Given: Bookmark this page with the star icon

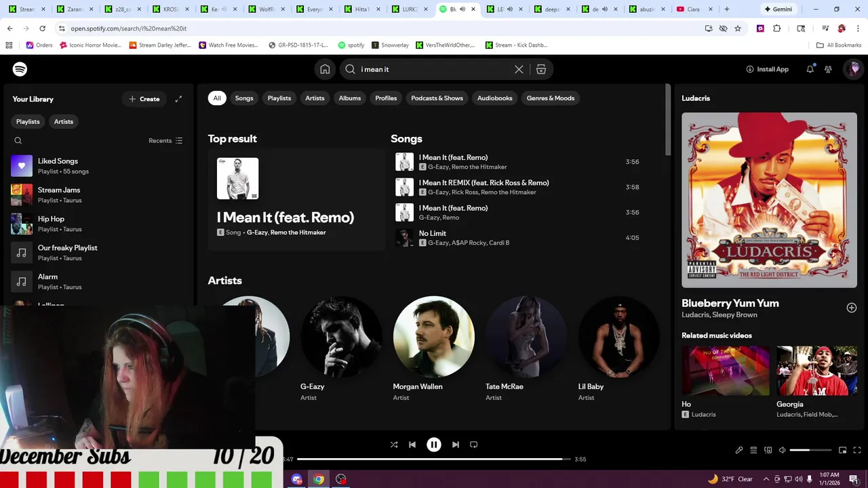Looking at the screenshot, I should [x=738, y=28].
